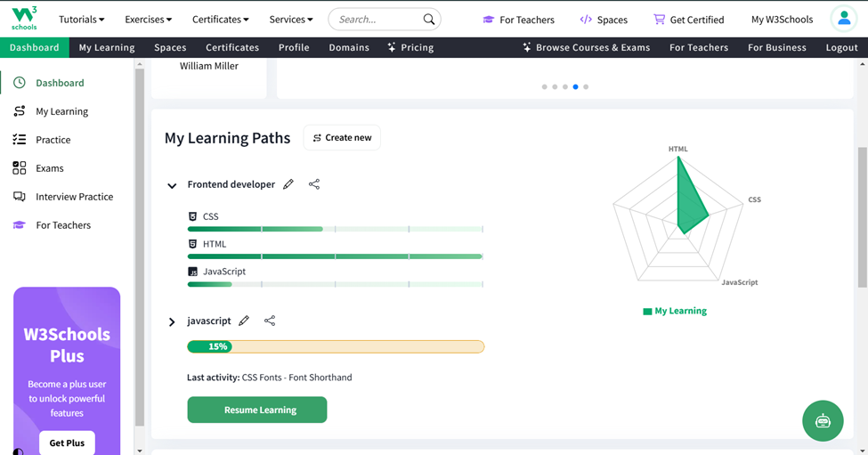Viewport: 868px width, 455px height.
Task: Click the Resume Learning button
Action: (x=257, y=410)
